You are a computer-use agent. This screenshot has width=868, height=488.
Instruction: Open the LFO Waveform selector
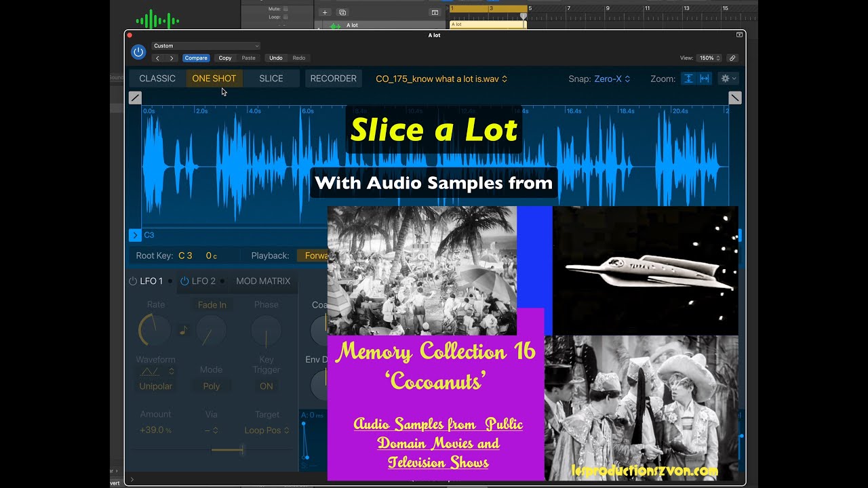(x=156, y=372)
